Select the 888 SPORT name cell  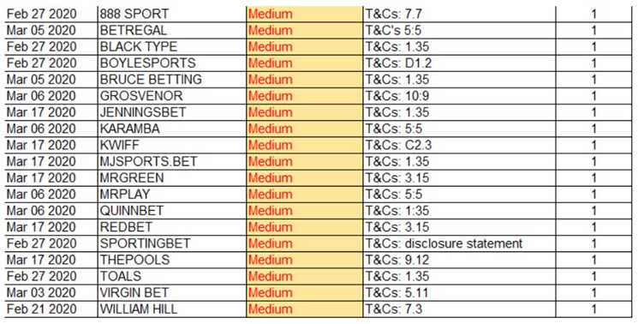[x=172, y=14]
